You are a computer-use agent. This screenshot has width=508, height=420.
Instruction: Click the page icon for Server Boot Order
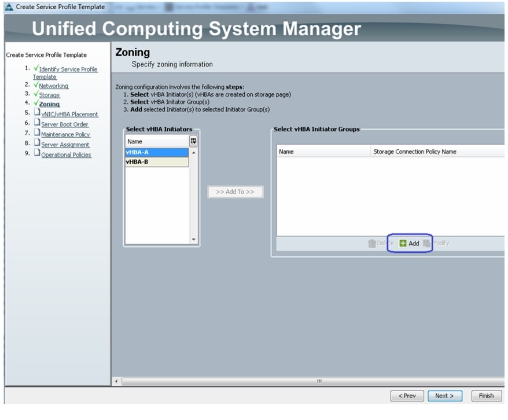click(x=37, y=123)
